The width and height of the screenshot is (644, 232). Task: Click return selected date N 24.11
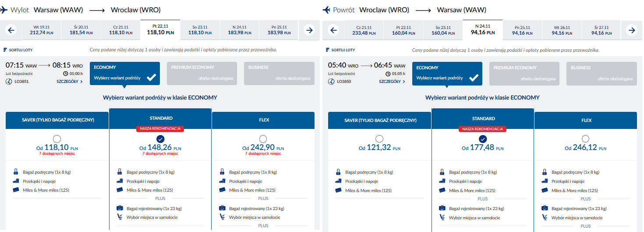click(483, 29)
